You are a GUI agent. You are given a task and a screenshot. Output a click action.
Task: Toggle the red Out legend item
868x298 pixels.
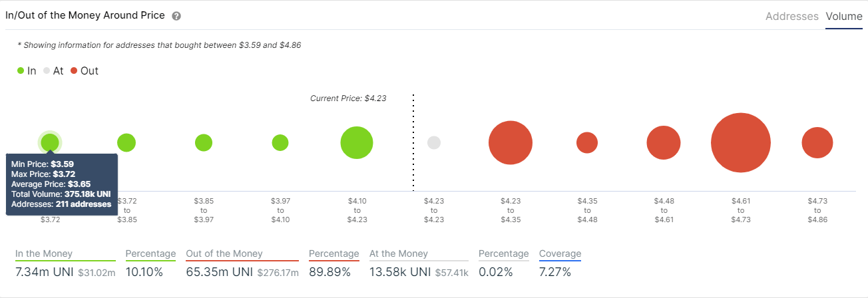point(84,71)
